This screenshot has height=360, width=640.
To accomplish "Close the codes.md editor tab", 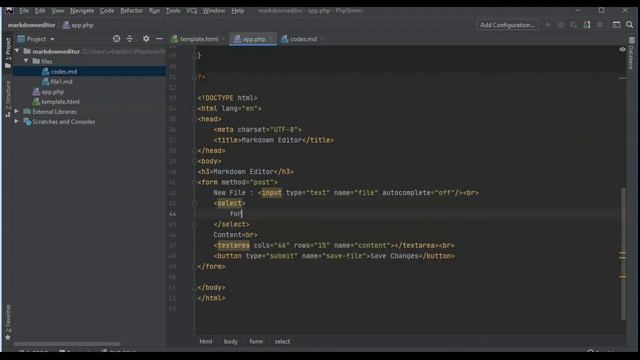I will tap(322, 39).
